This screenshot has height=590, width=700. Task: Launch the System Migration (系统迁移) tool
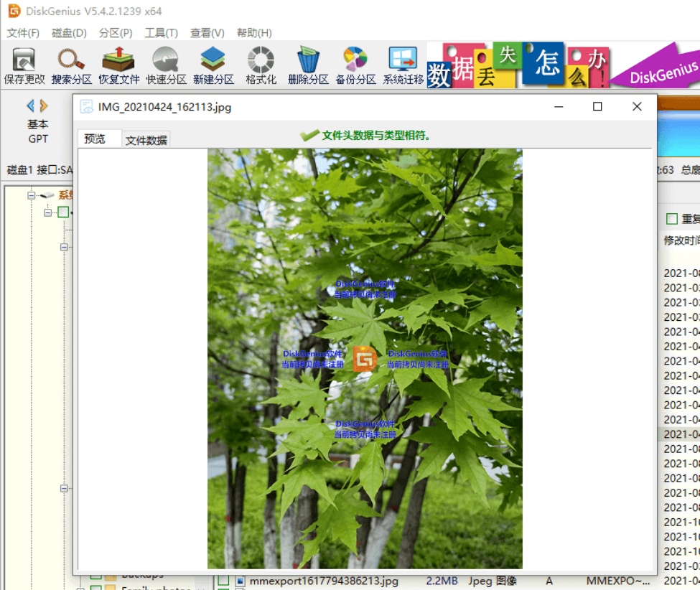(x=403, y=65)
